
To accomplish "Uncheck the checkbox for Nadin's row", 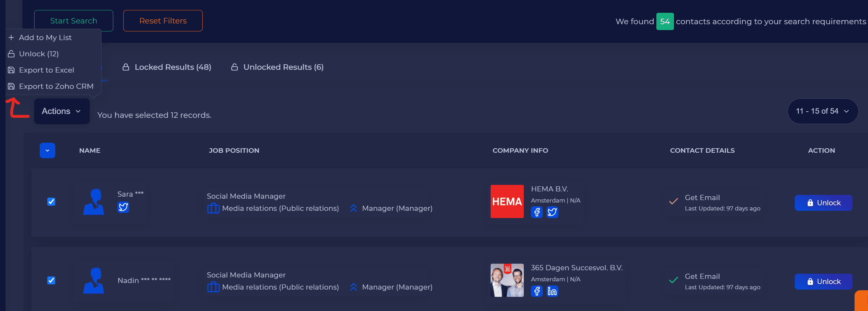I will tap(51, 280).
